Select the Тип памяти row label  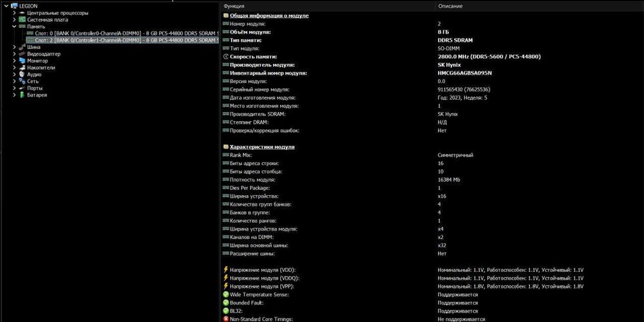click(245, 40)
